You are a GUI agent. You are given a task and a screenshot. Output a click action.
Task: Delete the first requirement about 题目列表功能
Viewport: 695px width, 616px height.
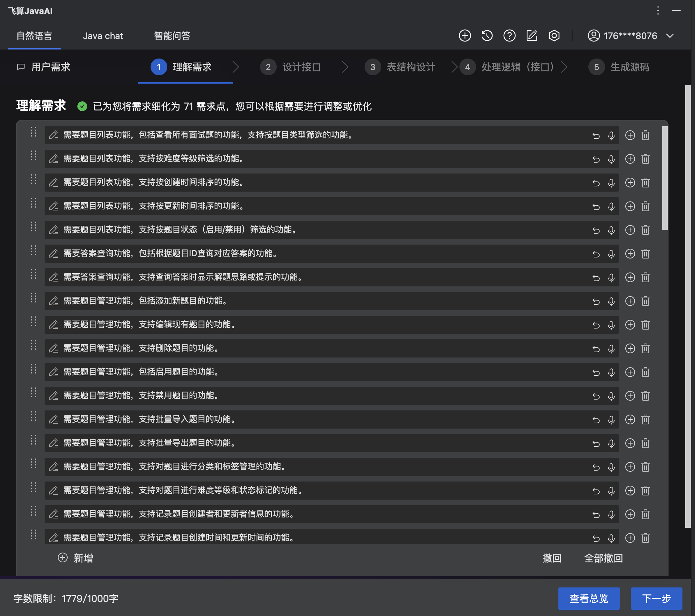(646, 136)
